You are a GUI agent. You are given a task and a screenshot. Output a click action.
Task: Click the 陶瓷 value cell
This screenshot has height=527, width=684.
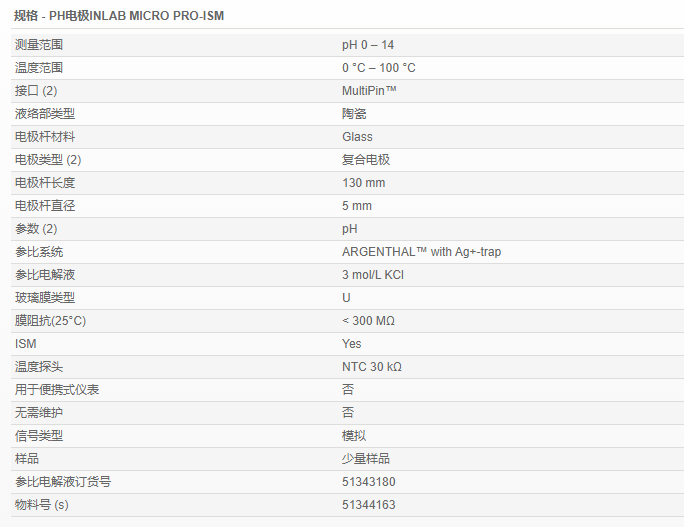354,114
